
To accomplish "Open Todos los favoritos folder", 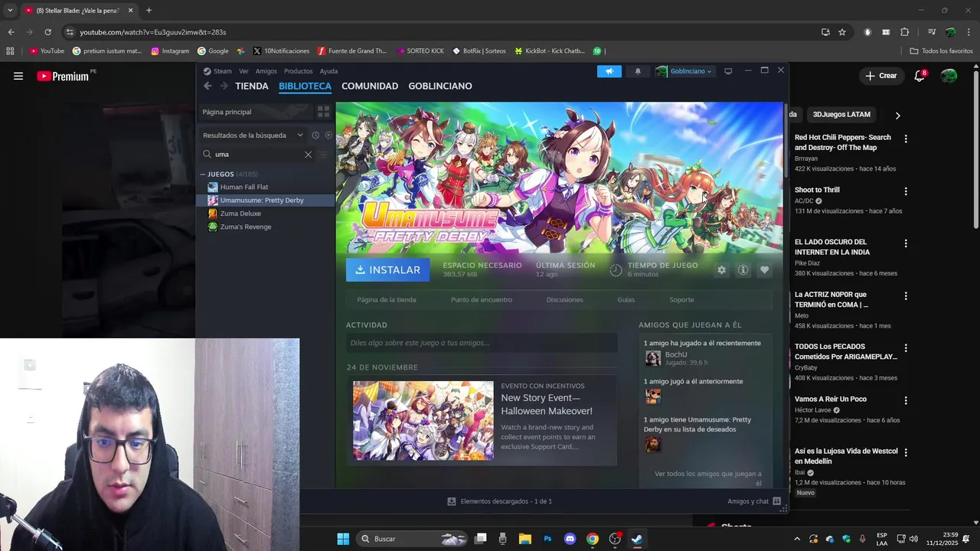I will click(942, 51).
